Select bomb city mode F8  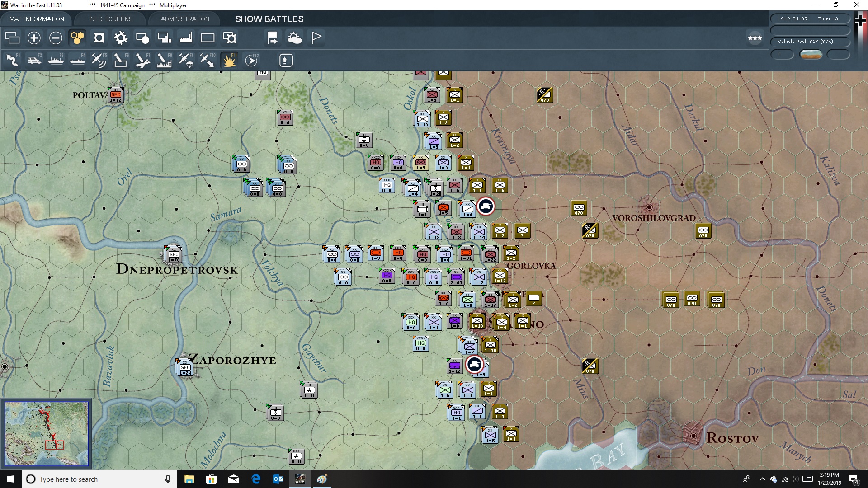(x=164, y=60)
